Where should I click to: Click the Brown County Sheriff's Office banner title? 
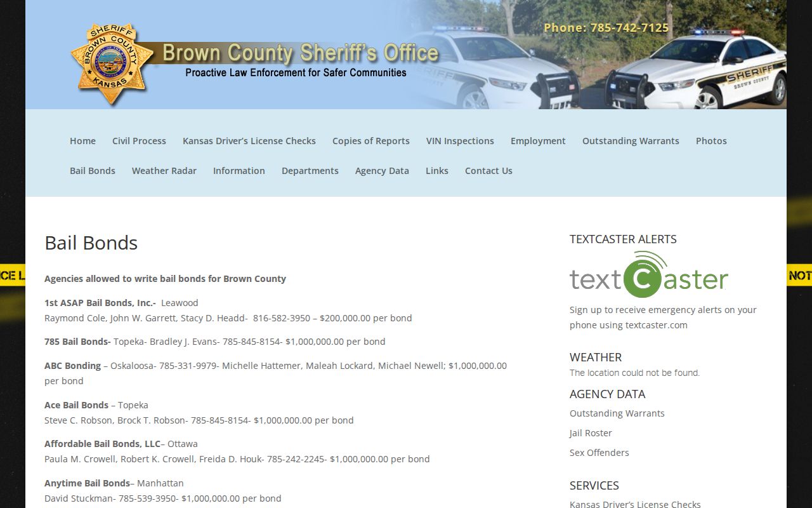[x=300, y=53]
